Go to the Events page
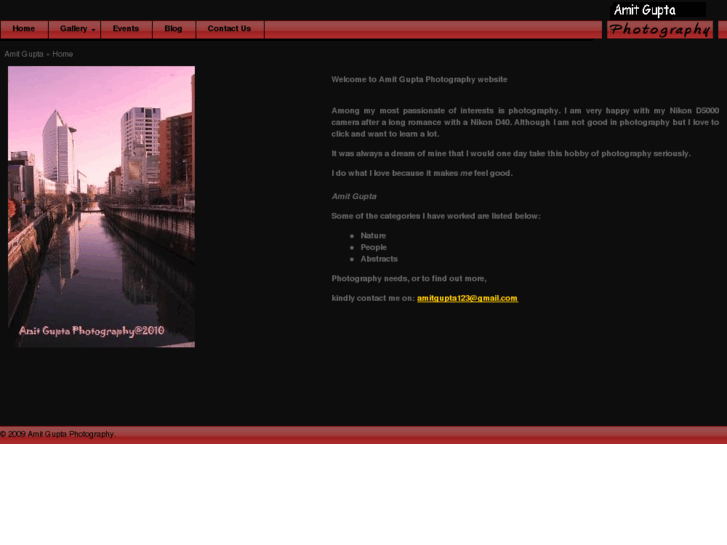Image resolution: width=727 pixels, height=545 pixels. point(126,29)
